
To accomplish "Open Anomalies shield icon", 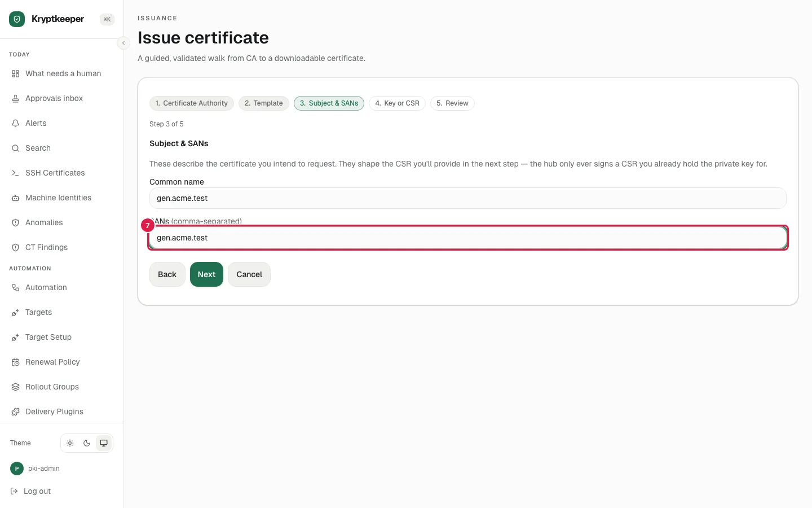I will [x=16, y=223].
